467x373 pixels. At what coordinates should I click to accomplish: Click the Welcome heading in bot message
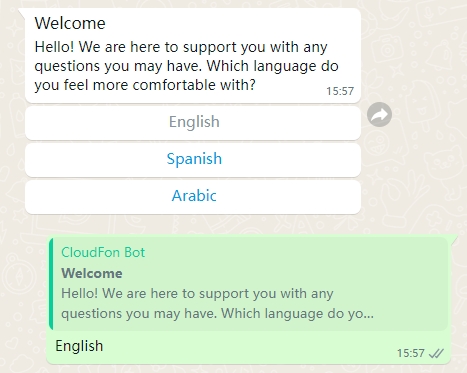[x=70, y=23]
